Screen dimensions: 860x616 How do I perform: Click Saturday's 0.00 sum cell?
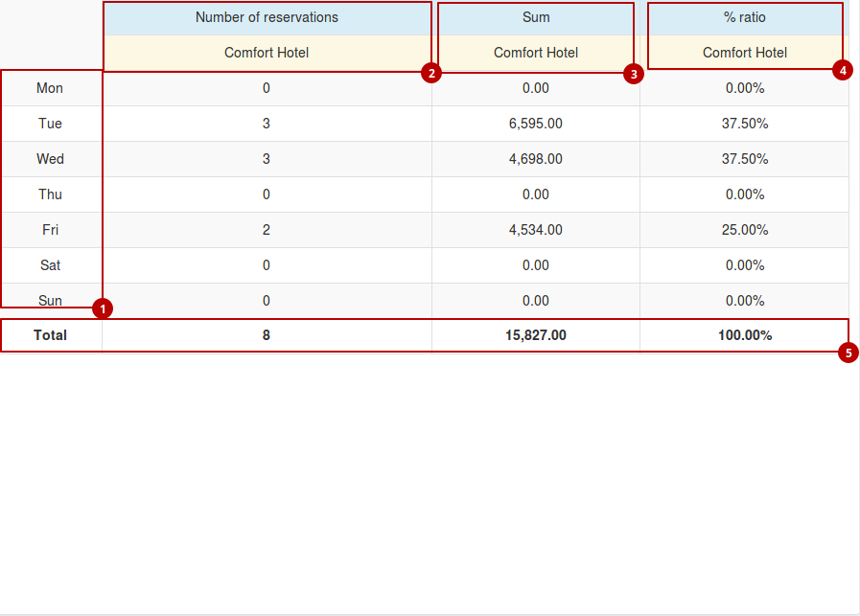pos(536,265)
